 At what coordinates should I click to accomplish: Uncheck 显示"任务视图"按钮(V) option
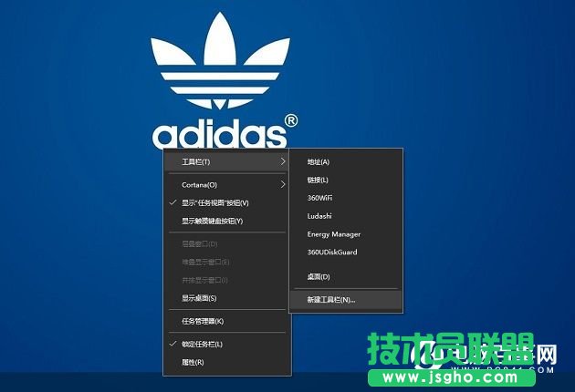pyautogui.click(x=226, y=203)
